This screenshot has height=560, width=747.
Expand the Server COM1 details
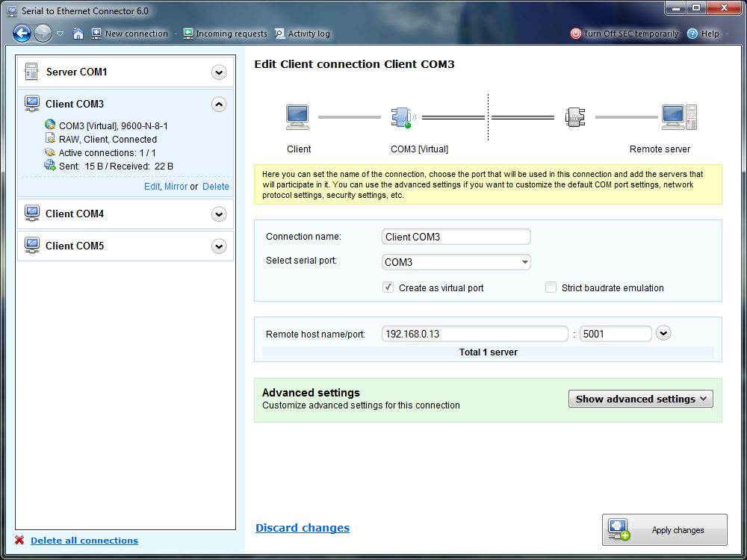[219, 72]
